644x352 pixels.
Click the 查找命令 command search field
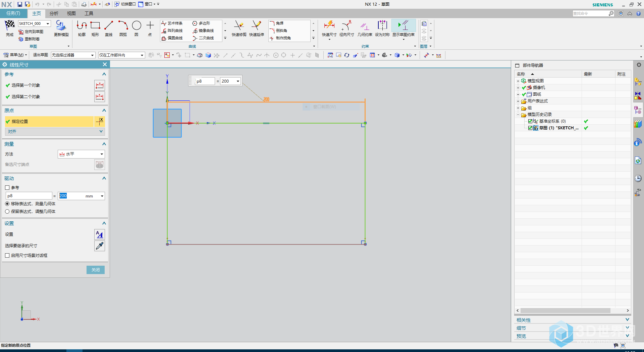click(590, 13)
